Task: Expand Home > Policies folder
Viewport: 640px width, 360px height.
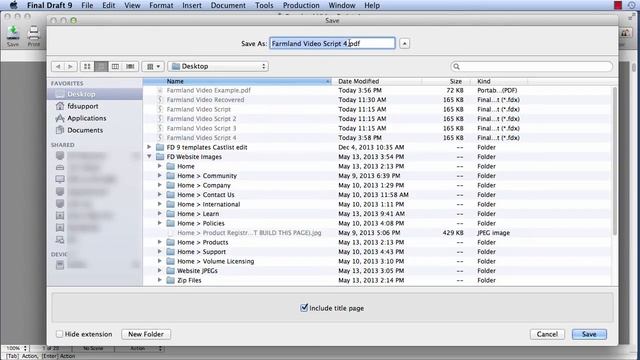Action: (160, 223)
